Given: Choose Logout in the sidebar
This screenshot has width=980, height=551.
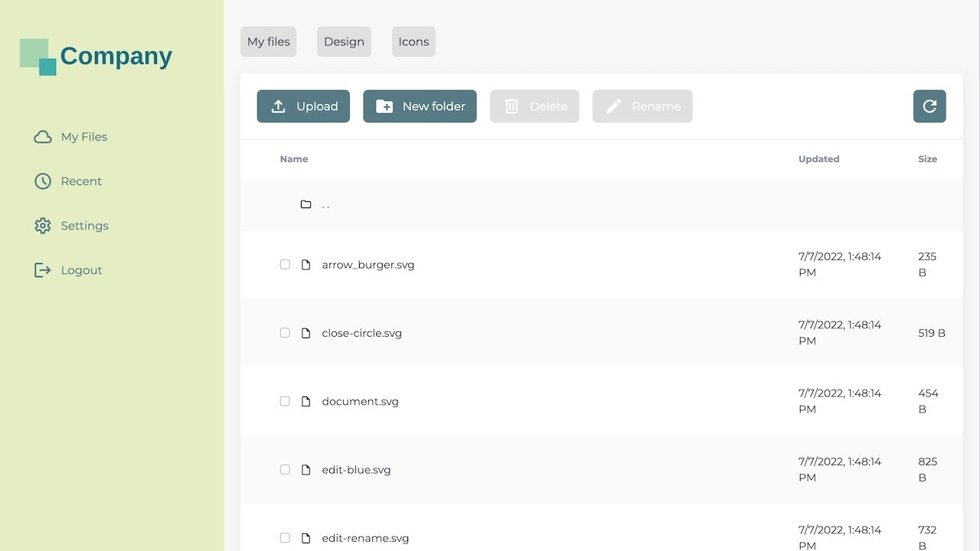Looking at the screenshot, I should [82, 270].
